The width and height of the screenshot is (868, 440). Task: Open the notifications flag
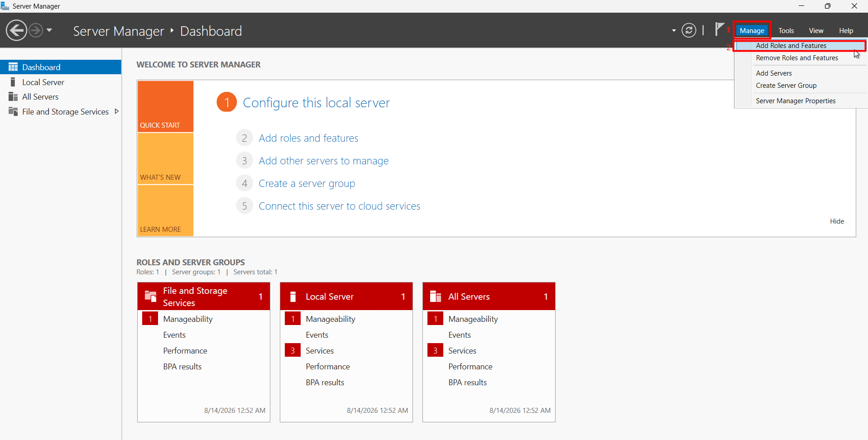point(719,29)
